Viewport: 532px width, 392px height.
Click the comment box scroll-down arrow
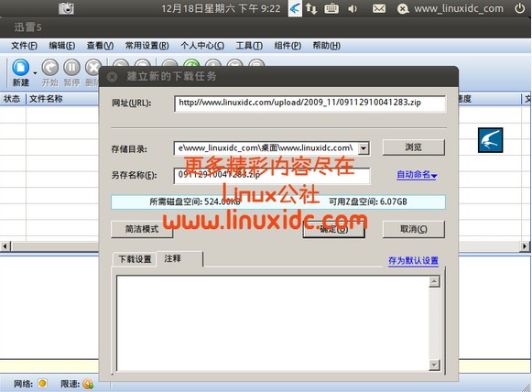pyautogui.click(x=434, y=365)
